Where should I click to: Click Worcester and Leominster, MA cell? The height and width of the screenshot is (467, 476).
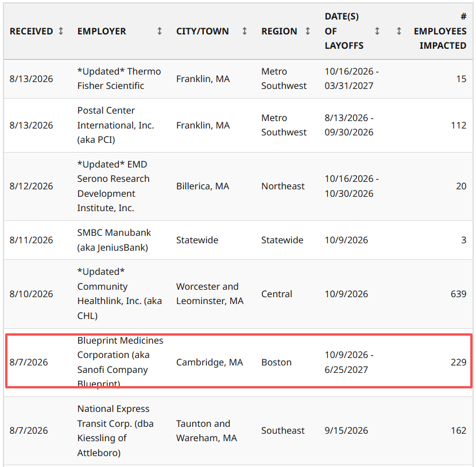[x=210, y=294]
